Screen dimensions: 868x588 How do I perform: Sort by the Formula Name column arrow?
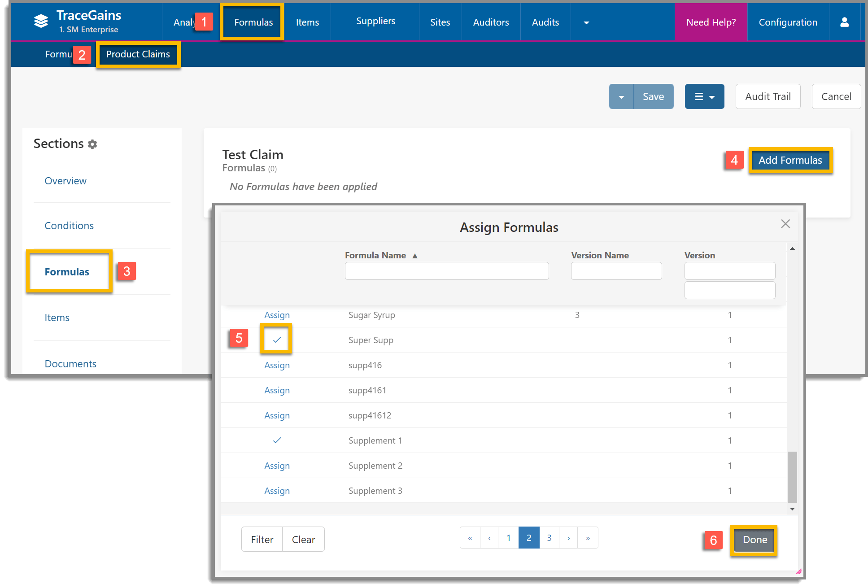[x=415, y=256]
